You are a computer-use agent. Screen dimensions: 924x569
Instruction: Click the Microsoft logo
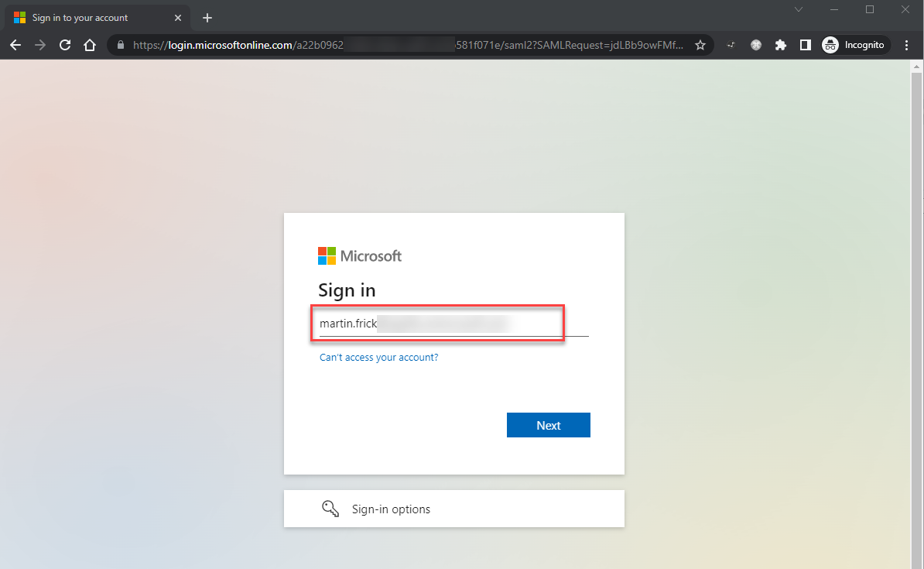[360, 256]
